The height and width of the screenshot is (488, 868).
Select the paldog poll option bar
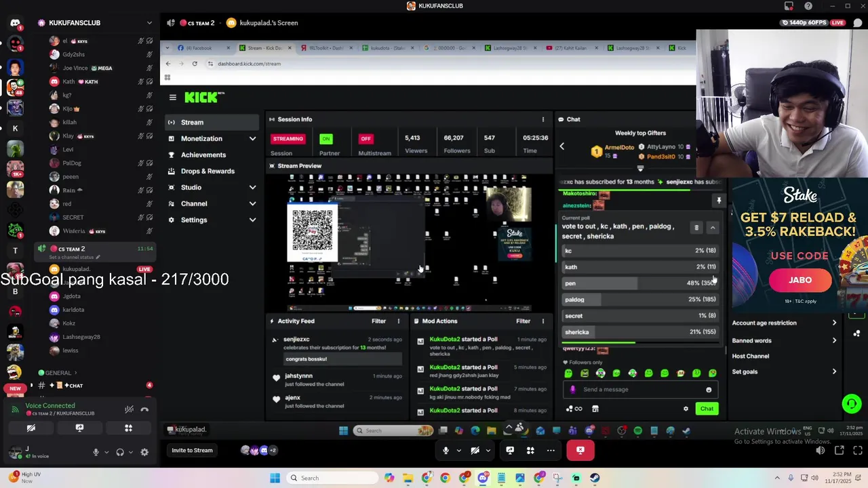639,300
